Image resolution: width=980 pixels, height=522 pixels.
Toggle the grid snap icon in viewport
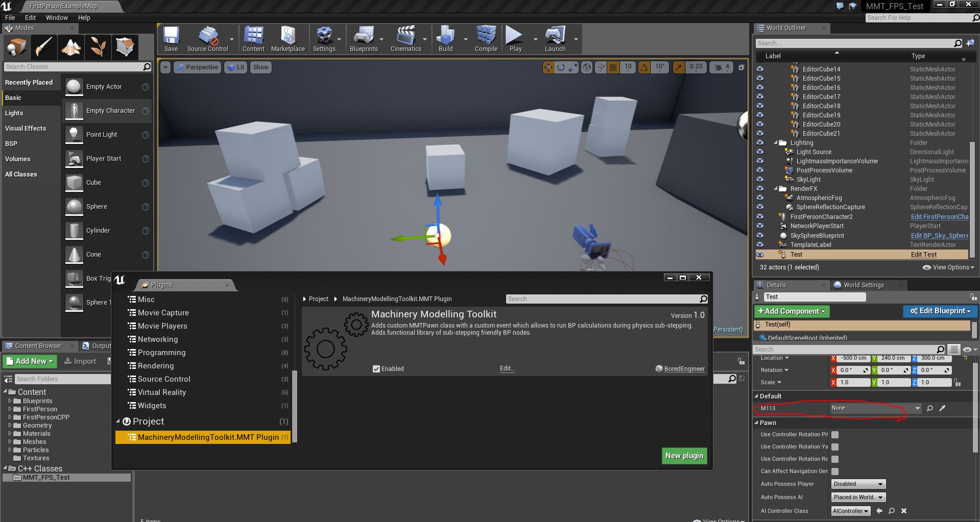(x=613, y=67)
